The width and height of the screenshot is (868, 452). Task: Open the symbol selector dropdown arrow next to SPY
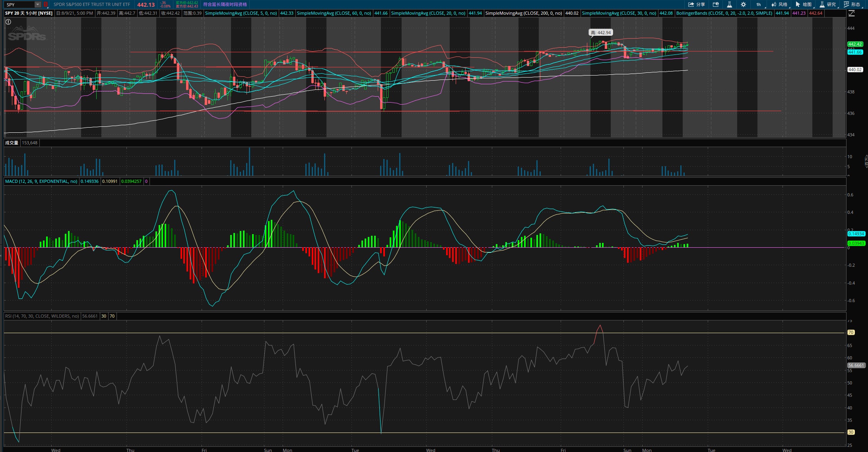point(38,5)
